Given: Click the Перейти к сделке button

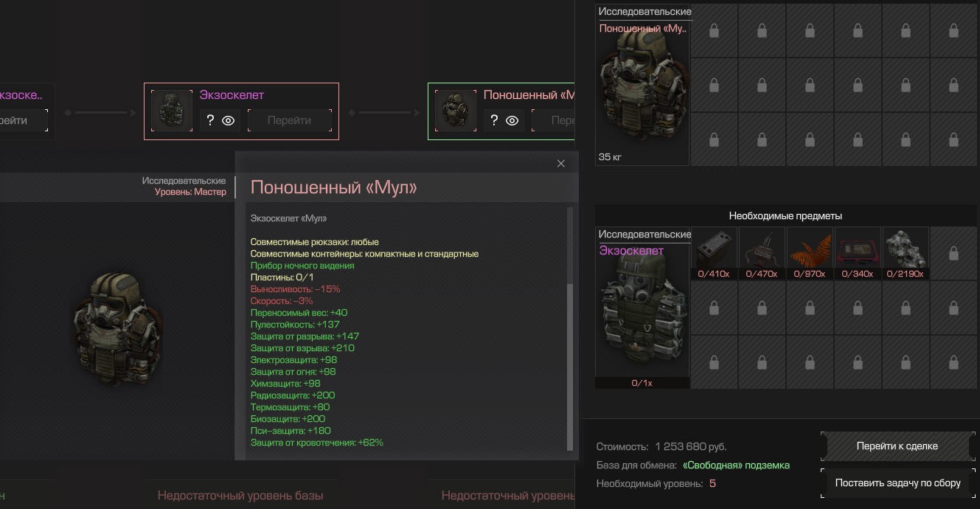Looking at the screenshot, I should tap(897, 446).
